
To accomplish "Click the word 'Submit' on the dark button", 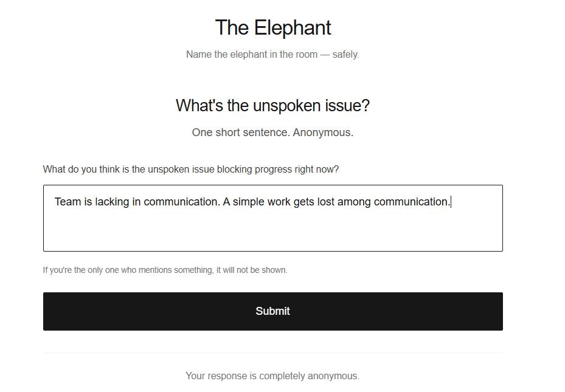I will pyautogui.click(x=272, y=311).
